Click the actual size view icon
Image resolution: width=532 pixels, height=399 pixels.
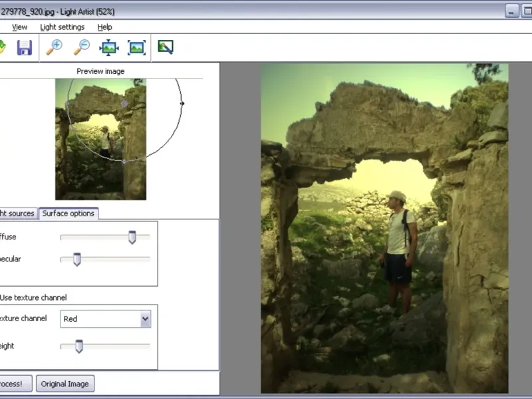coord(137,47)
